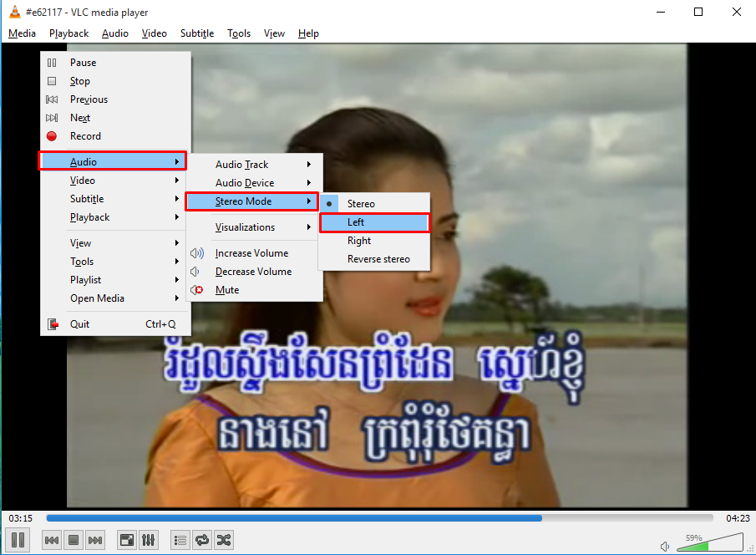Stop playback via the stop icon
The image size is (756, 555).
73,540
